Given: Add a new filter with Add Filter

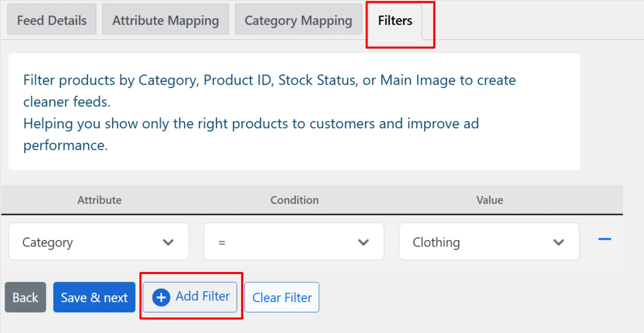Looking at the screenshot, I should pyautogui.click(x=191, y=297).
